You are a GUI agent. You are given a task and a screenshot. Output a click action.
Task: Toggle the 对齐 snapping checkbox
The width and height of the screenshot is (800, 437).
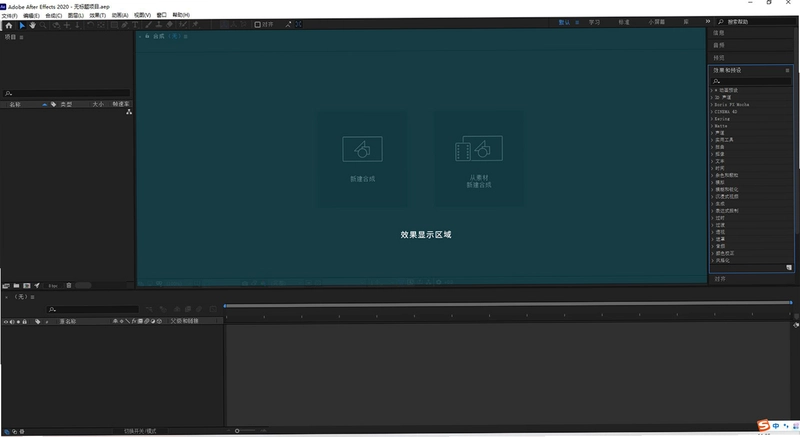[257, 24]
